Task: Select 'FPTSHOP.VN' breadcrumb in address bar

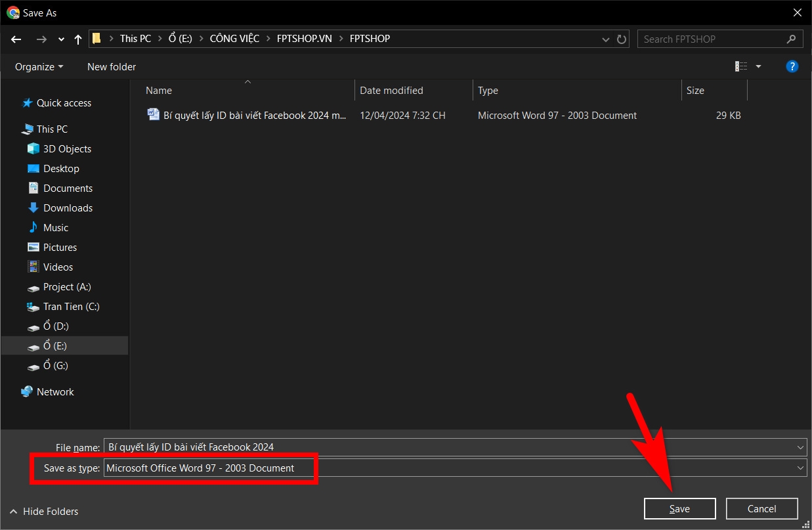Action: [x=305, y=39]
